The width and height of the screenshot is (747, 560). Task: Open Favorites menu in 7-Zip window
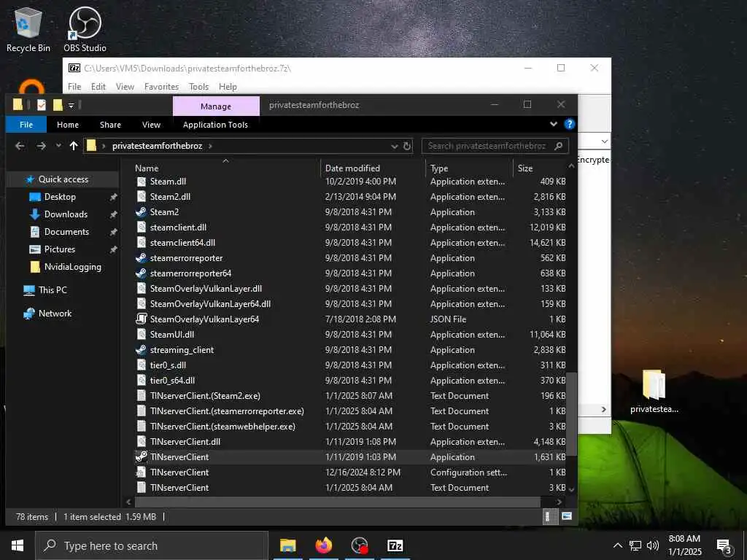point(161,87)
